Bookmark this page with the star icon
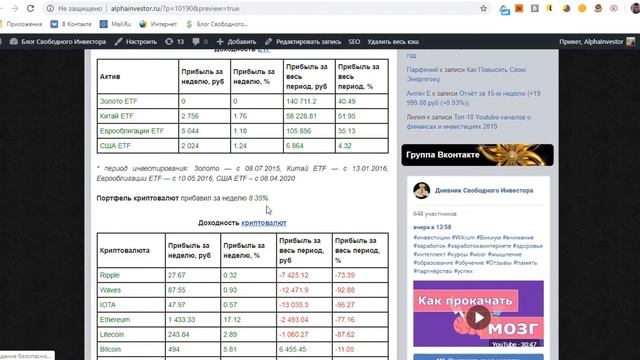This screenshot has height=360, width=640. [x=483, y=8]
